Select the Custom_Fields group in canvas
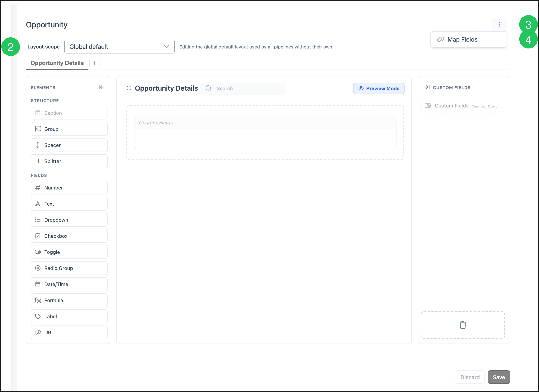539x392 pixels. (265, 133)
